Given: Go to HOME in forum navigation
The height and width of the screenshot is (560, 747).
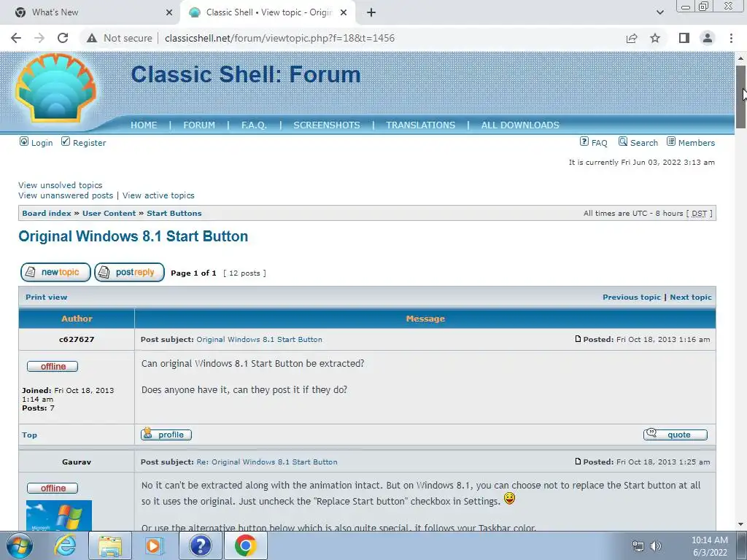Looking at the screenshot, I should pos(144,125).
